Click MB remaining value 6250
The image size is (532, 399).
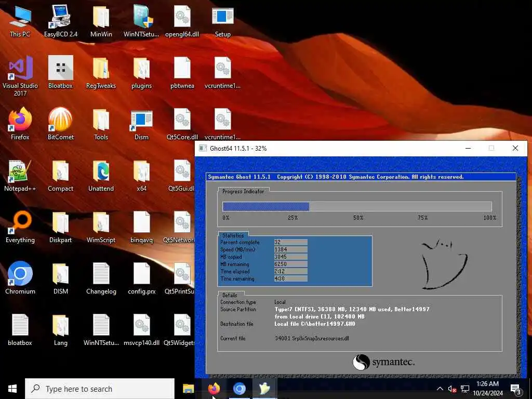tap(291, 264)
